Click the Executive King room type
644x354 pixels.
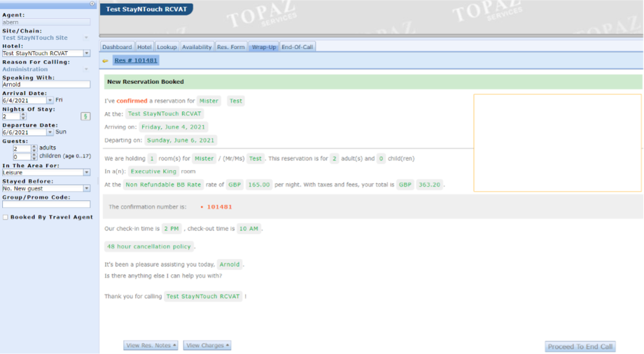[153, 171]
